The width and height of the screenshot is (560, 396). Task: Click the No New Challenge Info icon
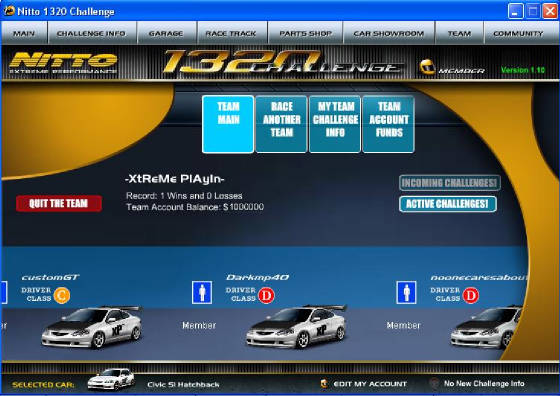pyautogui.click(x=434, y=384)
